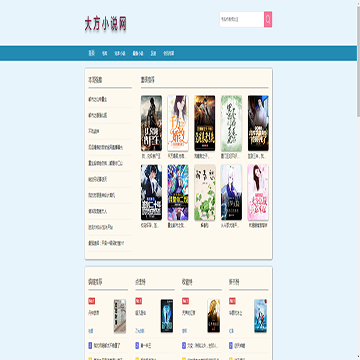Click the red NO.1 badge under 新书榜
Image resolution: width=360 pixels, height=360 pixels.
[232, 301]
